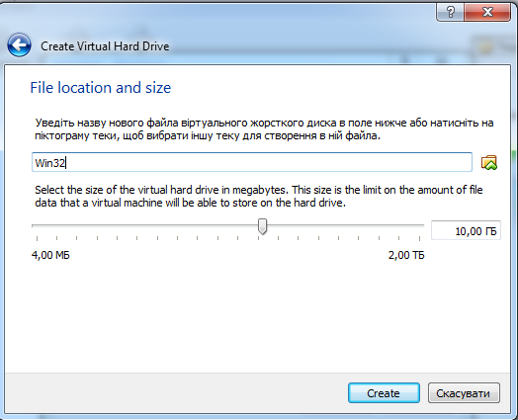
Task: Click the help question mark button
Action: [x=450, y=12]
